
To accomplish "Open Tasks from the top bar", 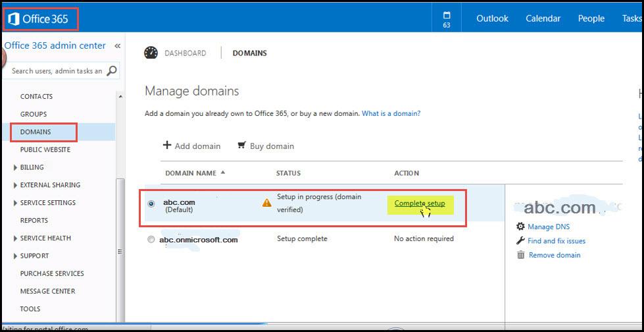I will (633, 18).
